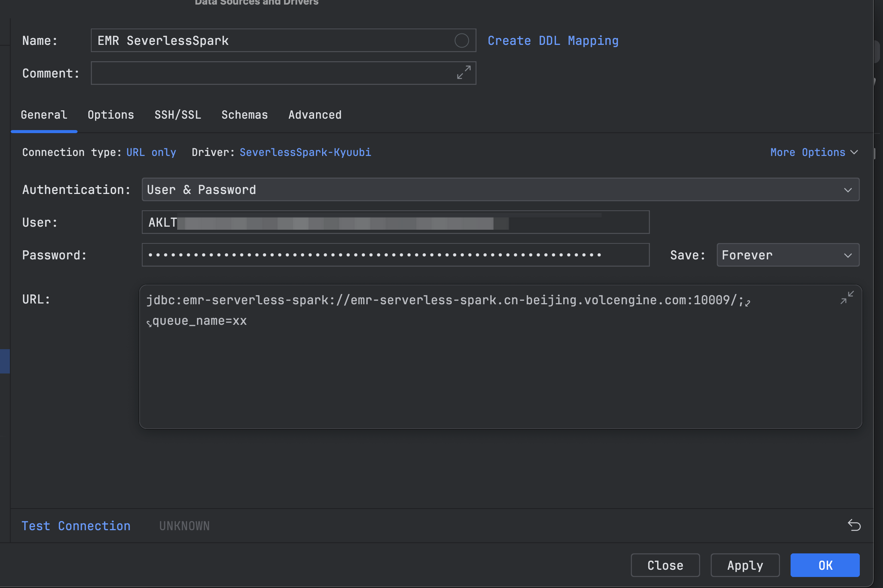Open the Save Forever dropdown
This screenshot has height=588, width=883.
tap(788, 255)
